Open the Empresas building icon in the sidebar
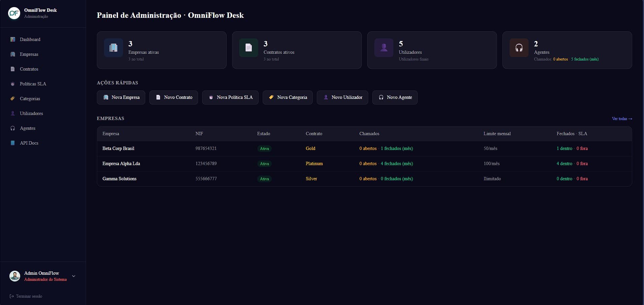The width and height of the screenshot is (644, 305). [x=13, y=54]
